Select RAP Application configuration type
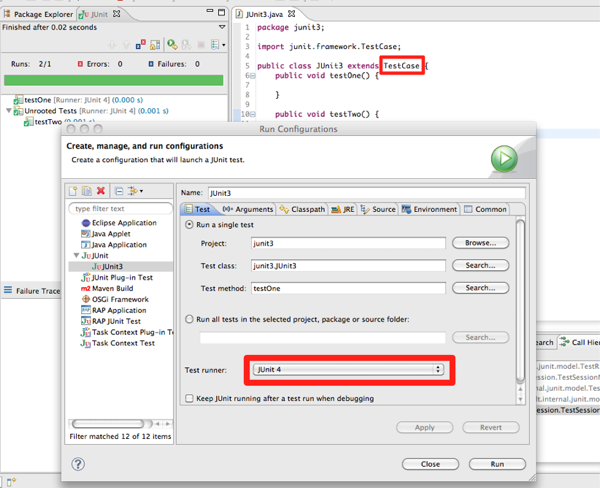Screen dimensions: 600x488 pyautogui.click(x=114, y=310)
